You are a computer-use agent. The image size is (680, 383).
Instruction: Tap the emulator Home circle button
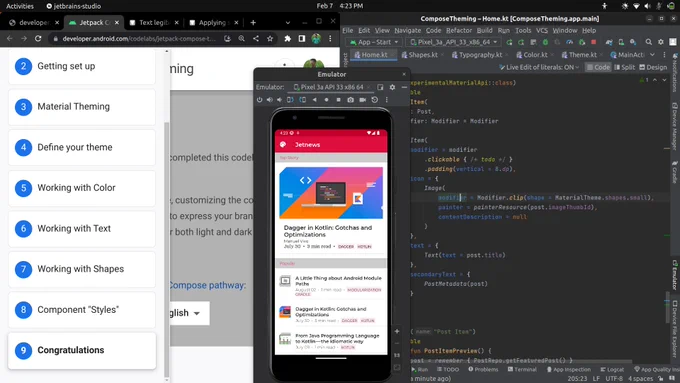click(x=327, y=100)
